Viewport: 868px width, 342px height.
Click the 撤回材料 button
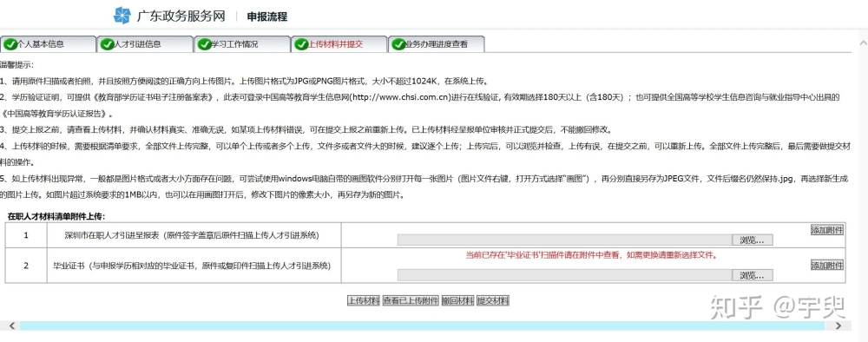pyautogui.click(x=457, y=300)
